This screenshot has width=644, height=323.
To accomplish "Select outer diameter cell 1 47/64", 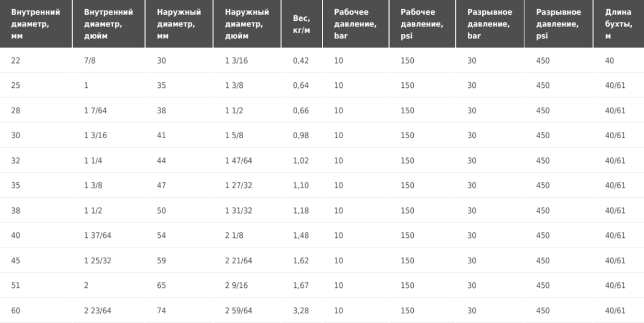I will 239,161.
